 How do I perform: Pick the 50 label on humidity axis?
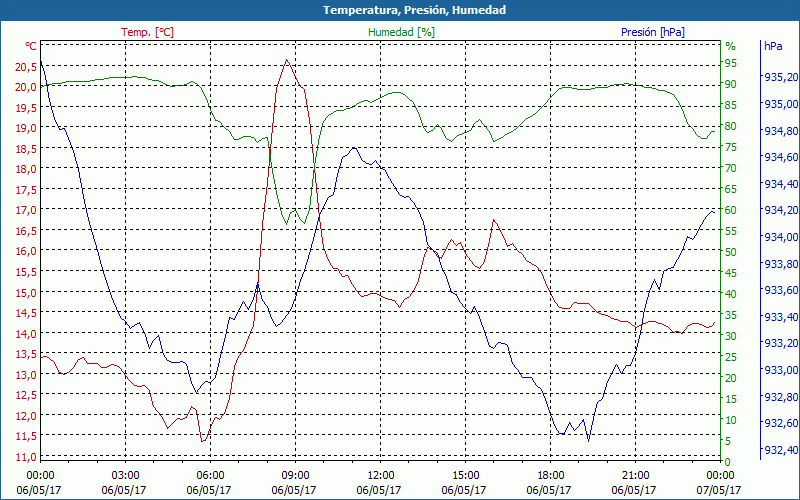(731, 252)
